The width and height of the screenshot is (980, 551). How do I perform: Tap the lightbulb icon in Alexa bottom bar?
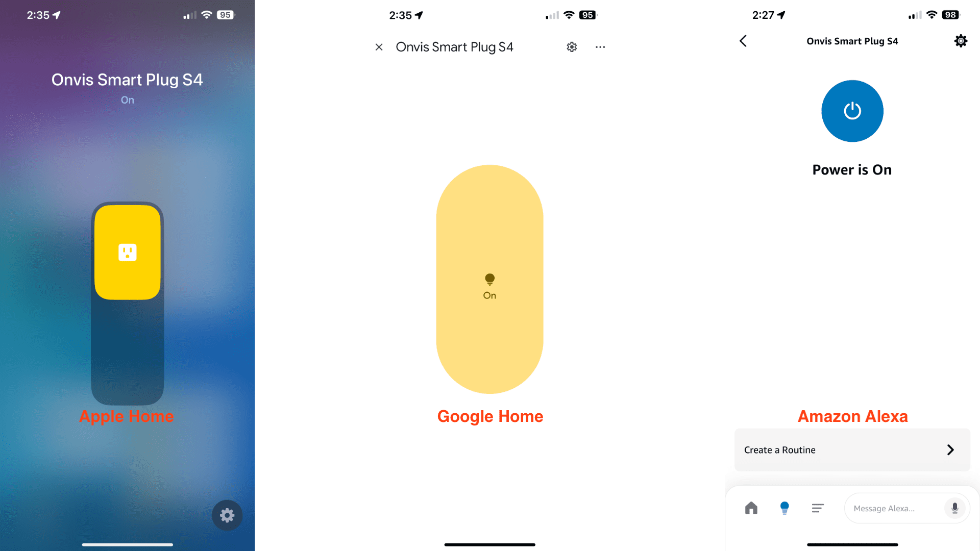(785, 507)
